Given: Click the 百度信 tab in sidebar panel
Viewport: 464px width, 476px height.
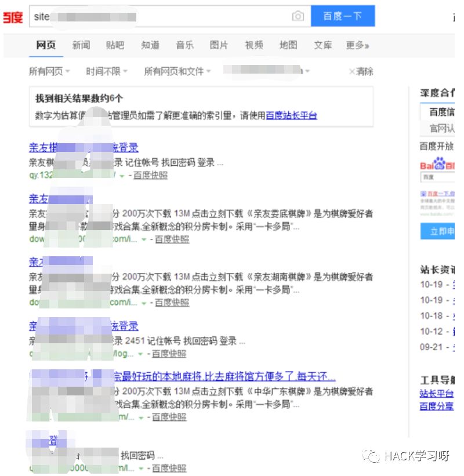Looking at the screenshot, I should tap(438, 112).
